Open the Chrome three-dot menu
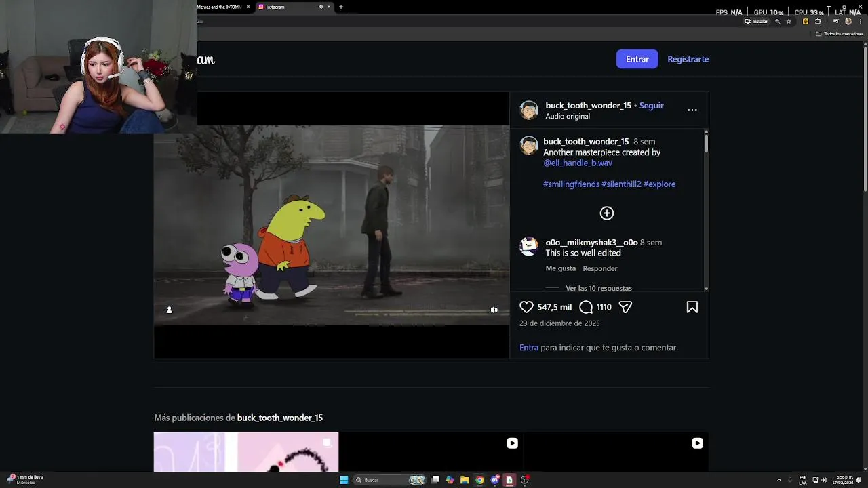 tap(860, 21)
